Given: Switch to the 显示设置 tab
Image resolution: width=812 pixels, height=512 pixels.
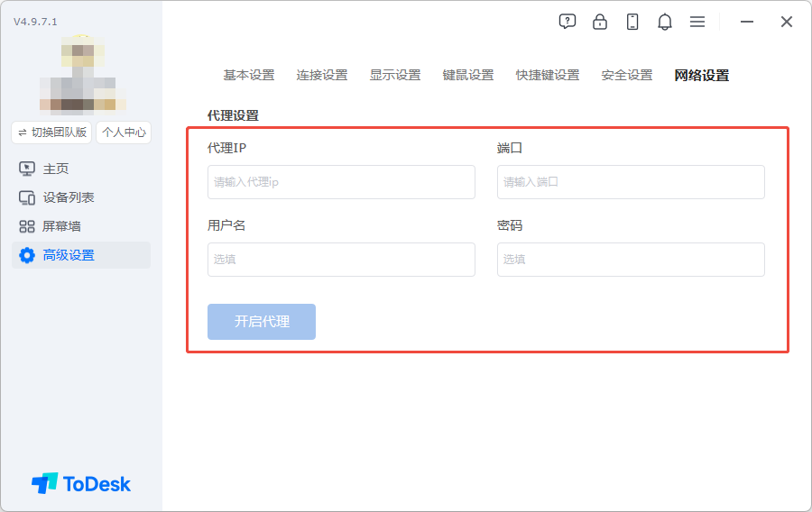Looking at the screenshot, I should coord(394,75).
